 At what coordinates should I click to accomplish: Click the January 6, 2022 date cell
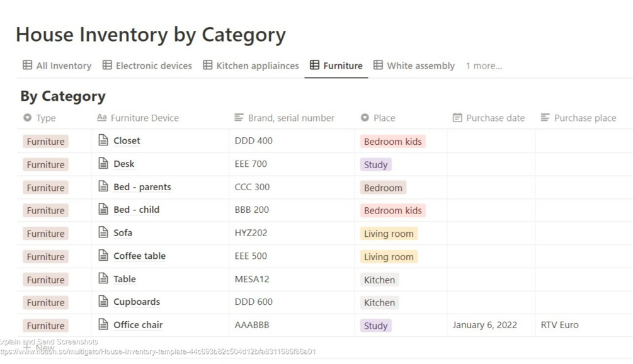click(484, 325)
